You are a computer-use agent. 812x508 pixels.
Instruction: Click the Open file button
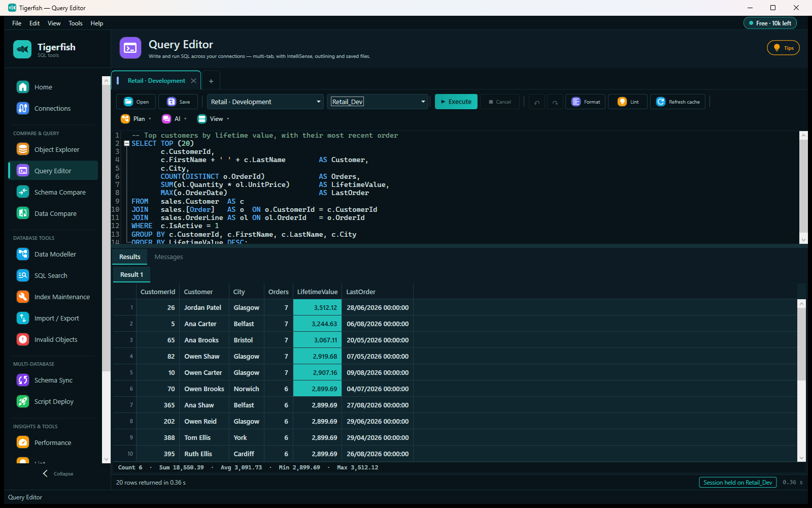coord(136,102)
